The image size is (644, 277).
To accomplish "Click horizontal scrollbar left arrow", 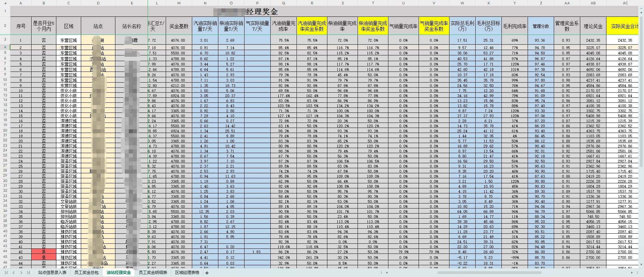I will [387, 273].
